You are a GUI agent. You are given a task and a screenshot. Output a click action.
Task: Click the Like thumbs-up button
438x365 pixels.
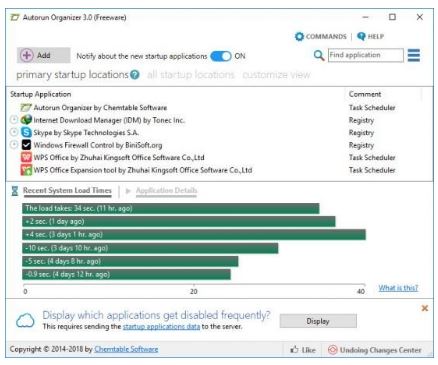(303, 350)
